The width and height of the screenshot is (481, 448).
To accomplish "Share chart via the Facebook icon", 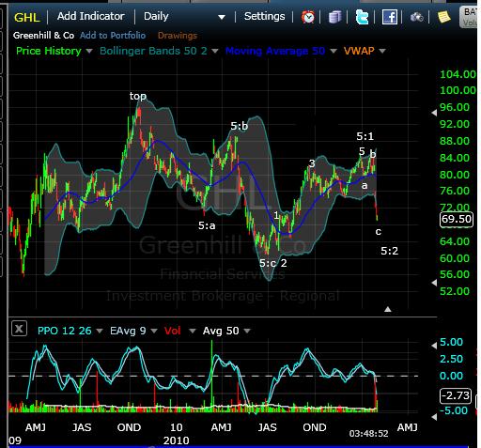I will point(390,17).
